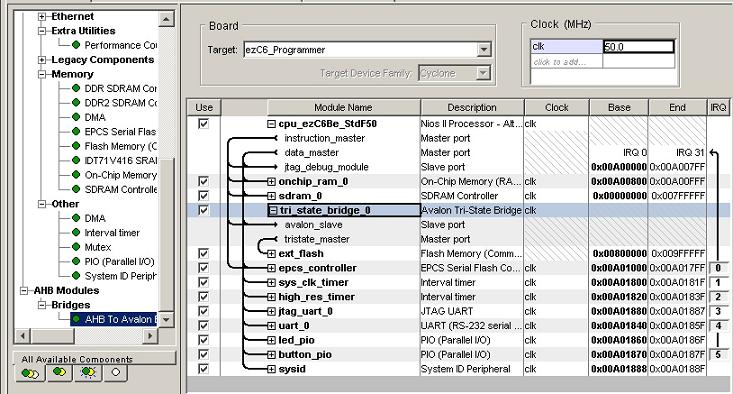Click the End column header
The height and width of the screenshot is (394, 733).
pos(677,107)
